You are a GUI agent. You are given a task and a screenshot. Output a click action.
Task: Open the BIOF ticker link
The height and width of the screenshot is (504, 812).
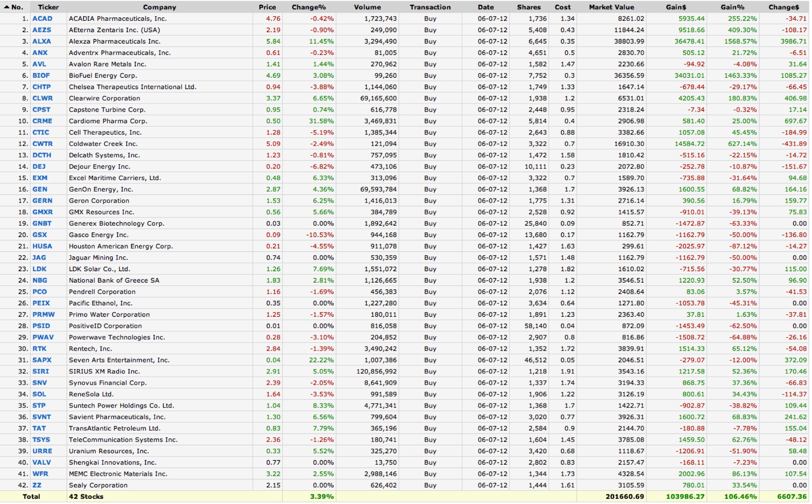click(41, 75)
